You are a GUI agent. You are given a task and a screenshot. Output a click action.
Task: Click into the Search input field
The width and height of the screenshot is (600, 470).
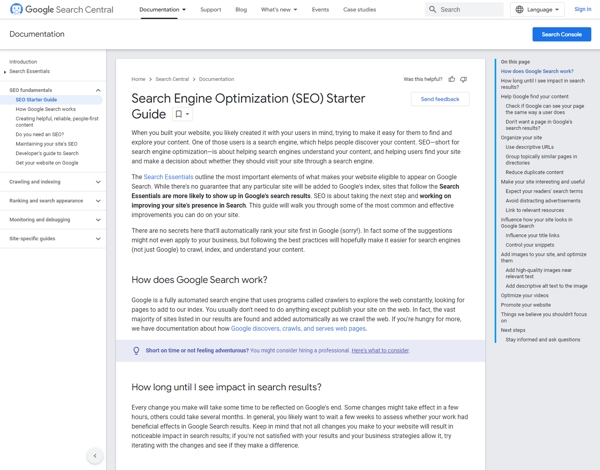point(464,10)
